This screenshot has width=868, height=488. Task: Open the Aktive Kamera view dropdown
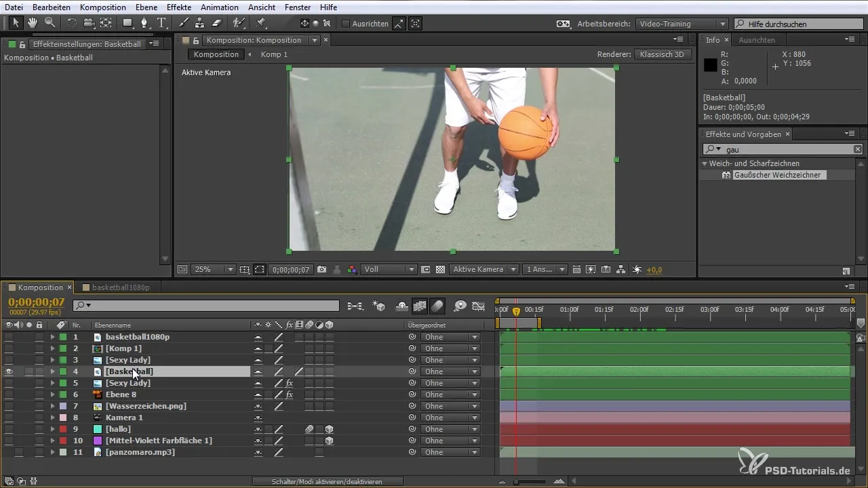[484, 269]
